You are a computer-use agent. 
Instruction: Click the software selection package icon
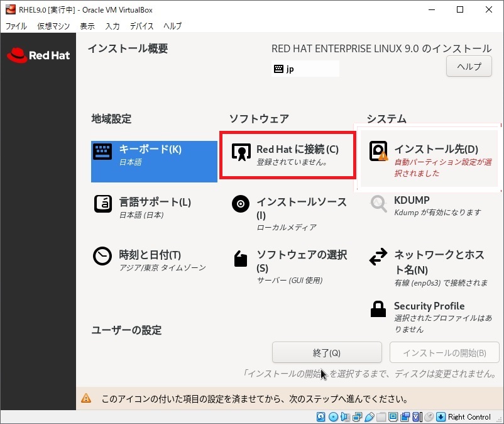[241, 259]
